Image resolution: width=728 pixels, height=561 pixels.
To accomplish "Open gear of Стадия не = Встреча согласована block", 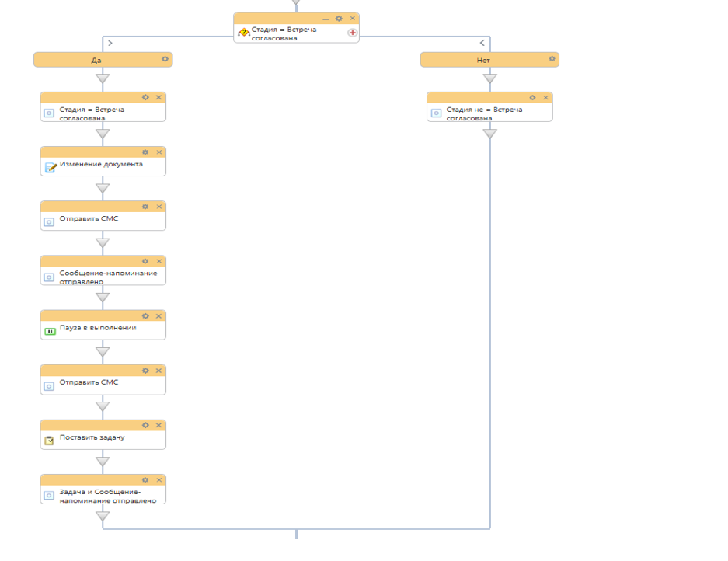I will coord(532,98).
